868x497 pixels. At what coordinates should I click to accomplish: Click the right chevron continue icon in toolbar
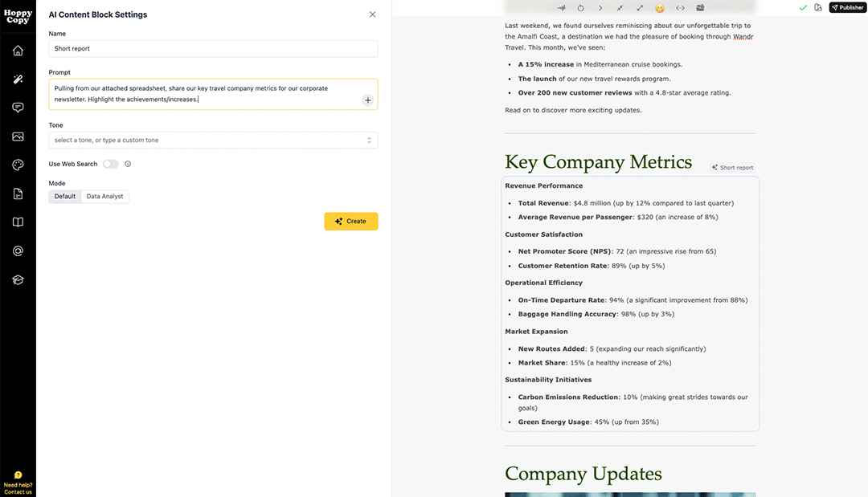[600, 8]
